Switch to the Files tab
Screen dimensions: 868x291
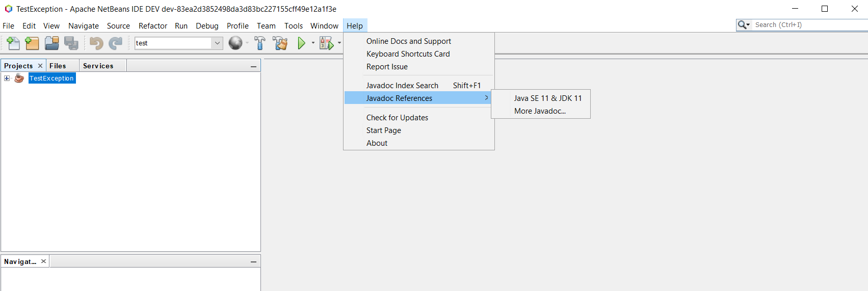(x=58, y=66)
